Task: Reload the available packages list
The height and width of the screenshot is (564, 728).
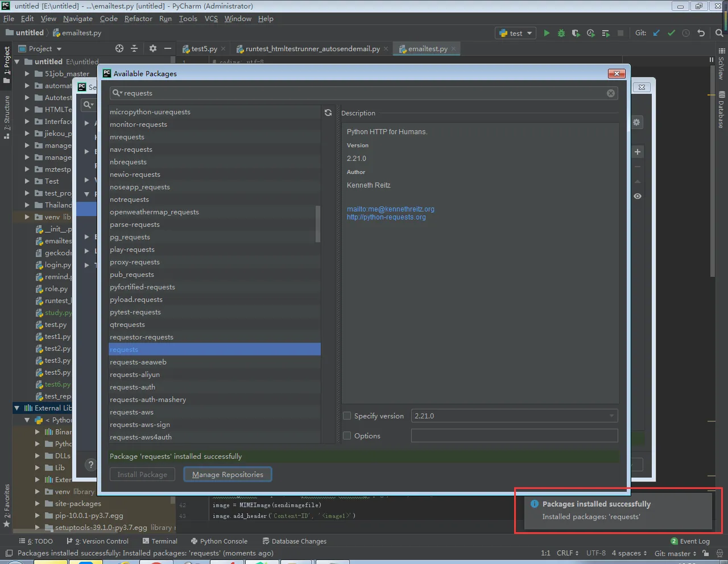Action: point(328,113)
